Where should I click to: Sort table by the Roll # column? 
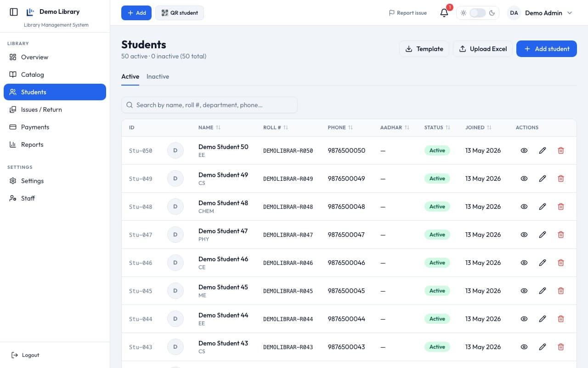(276, 127)
